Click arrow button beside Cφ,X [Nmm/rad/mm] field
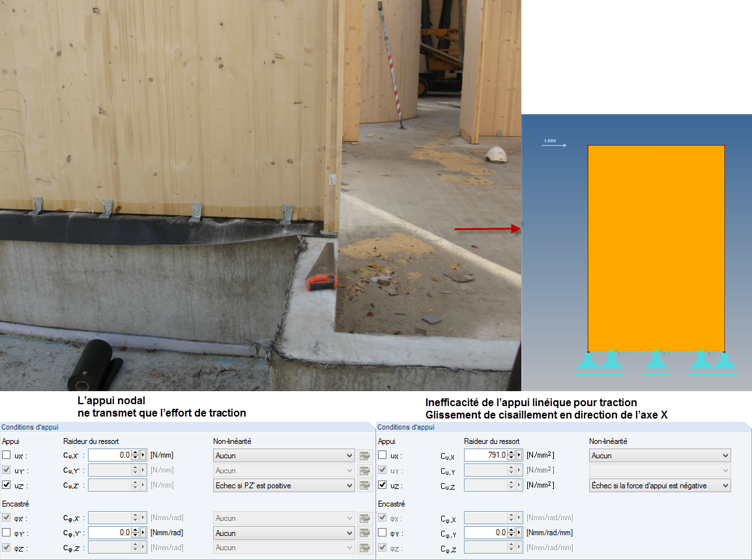This screenshot has height=560, width=752. tap(519, 518)
